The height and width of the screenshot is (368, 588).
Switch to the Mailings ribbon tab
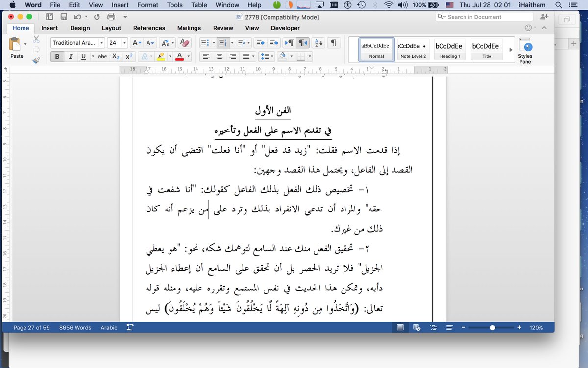pyautogui.click(x=189, y=28)
